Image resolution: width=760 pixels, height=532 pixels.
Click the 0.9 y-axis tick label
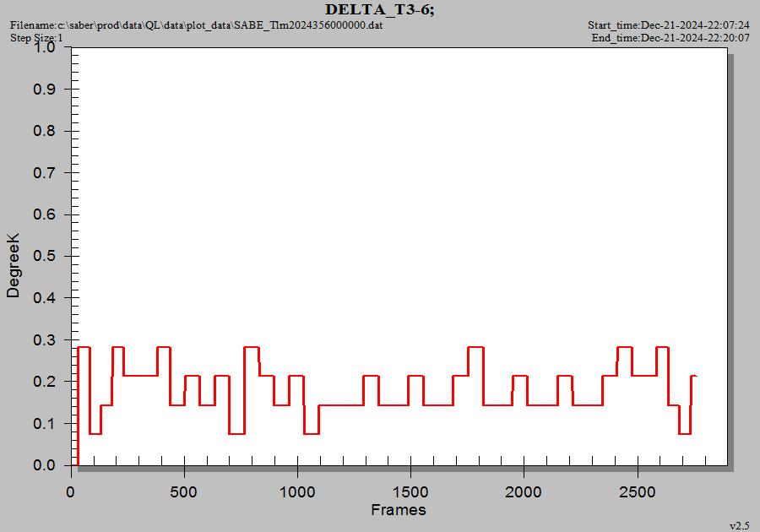[x=44, y=90]
